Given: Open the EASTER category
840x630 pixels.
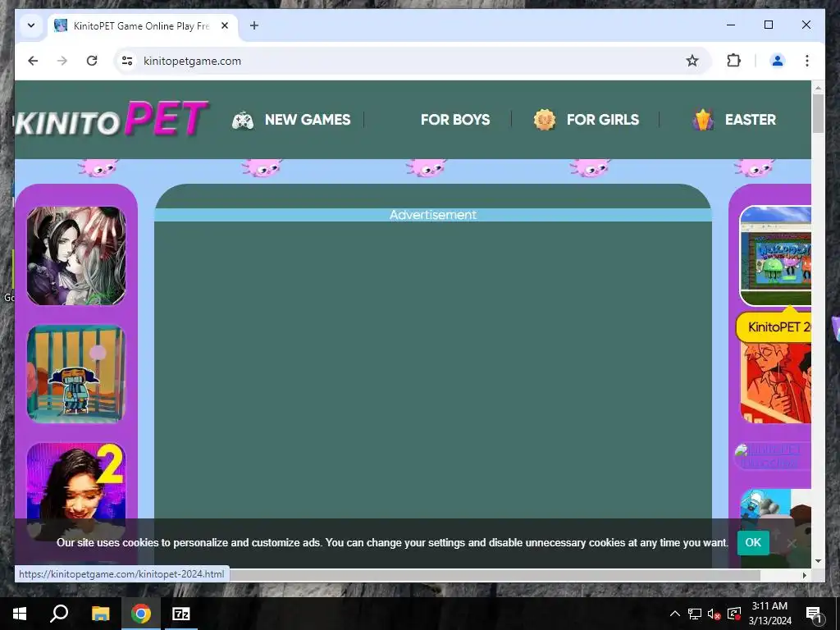Looking at the screenshot, I should click(x=750, y=120).
